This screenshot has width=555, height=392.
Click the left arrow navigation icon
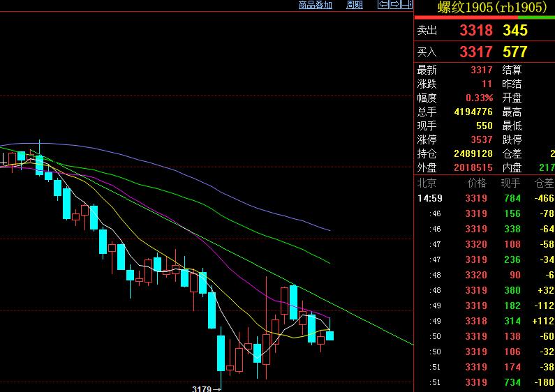383,4
